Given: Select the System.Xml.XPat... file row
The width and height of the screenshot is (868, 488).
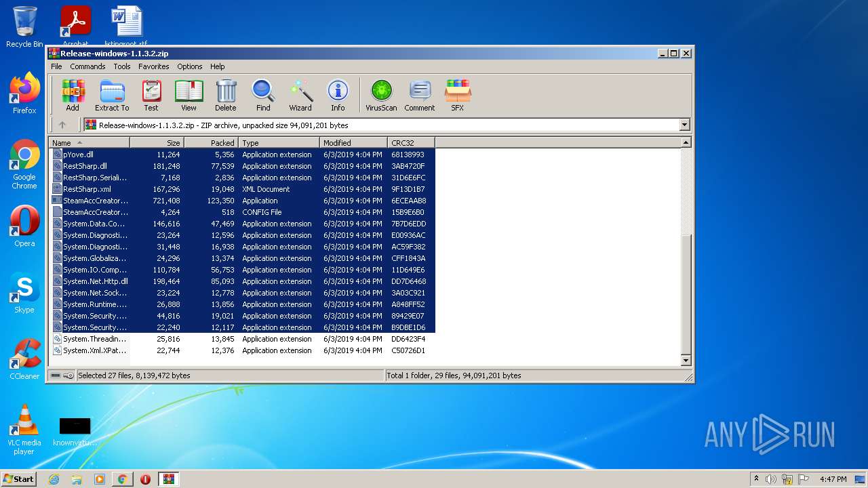Looking at the screenshot, I should coord(241,350).
